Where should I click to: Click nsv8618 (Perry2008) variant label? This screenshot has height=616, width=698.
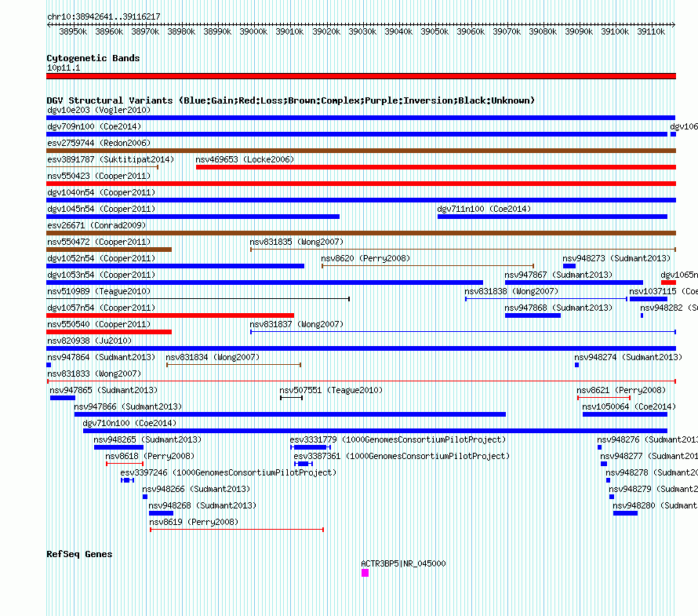(x=150, y=456)
